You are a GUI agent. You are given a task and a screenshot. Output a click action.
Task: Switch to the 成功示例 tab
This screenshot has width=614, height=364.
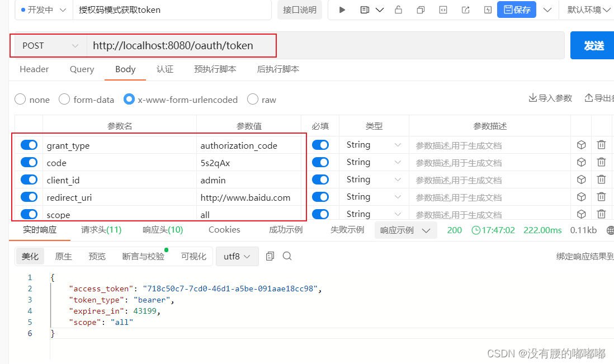coord(285,230)
